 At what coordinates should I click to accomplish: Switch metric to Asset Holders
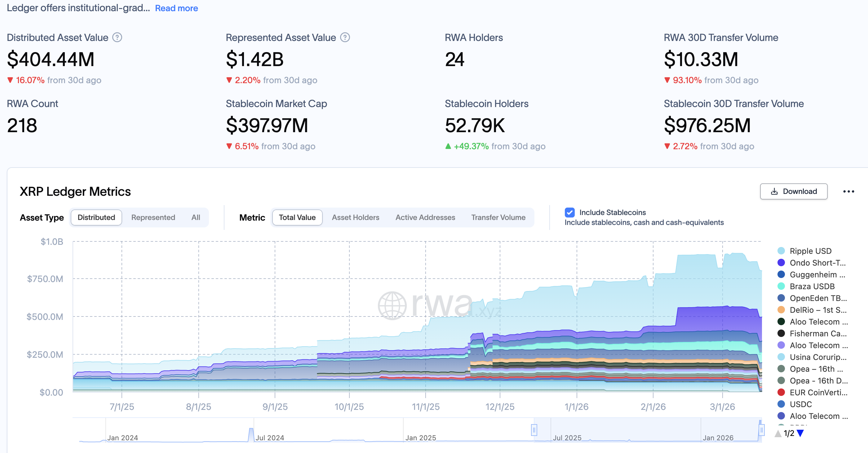pyautogui.click(x=355, y=218)
